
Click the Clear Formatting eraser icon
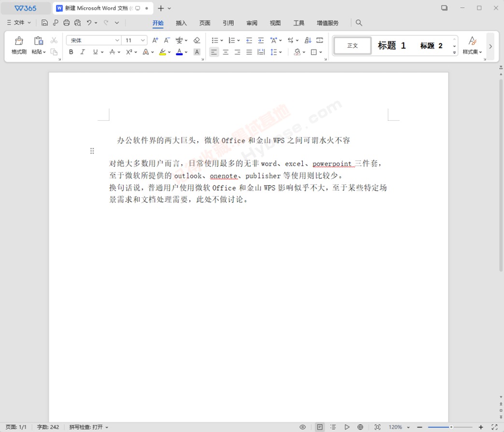pos(196,40)
